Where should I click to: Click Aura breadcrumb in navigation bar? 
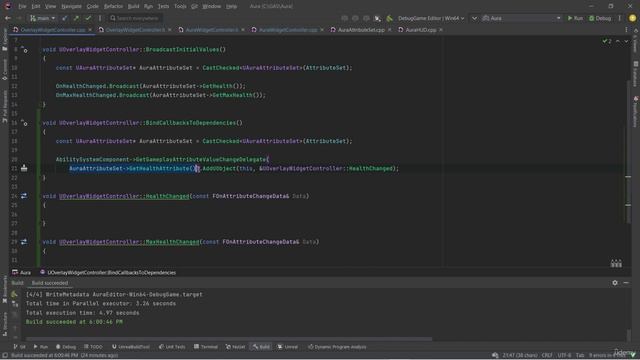(22, 272)
